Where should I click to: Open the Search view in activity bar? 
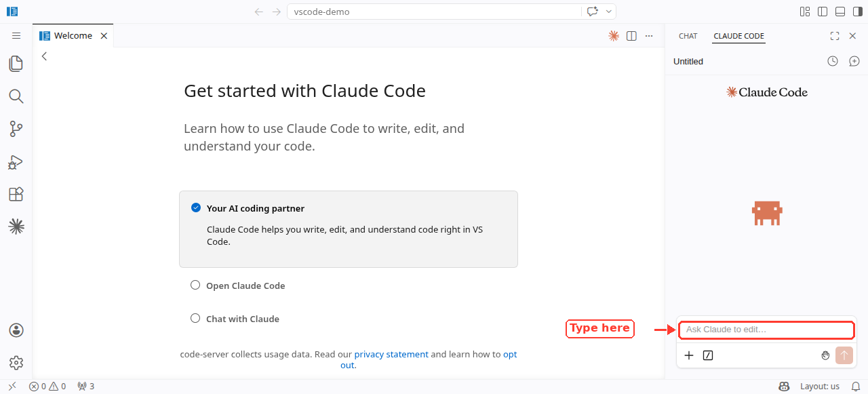pyautogui.click(x=16, y=96)
